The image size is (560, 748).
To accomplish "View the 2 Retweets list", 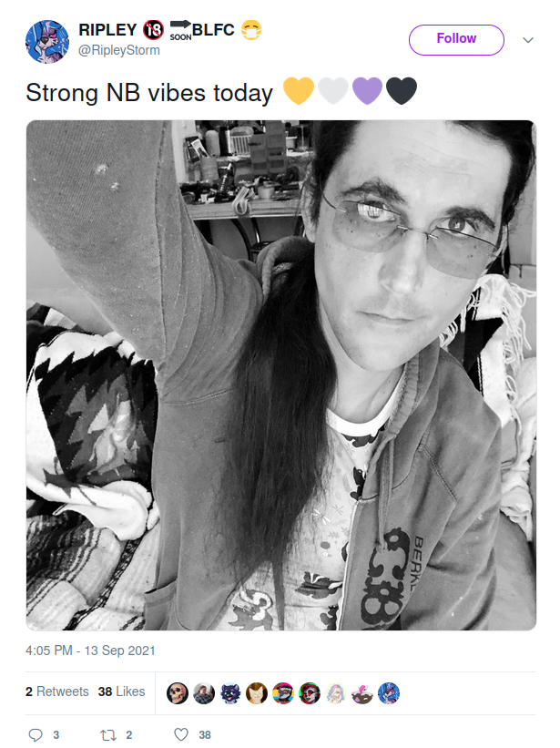I will 56,692.
